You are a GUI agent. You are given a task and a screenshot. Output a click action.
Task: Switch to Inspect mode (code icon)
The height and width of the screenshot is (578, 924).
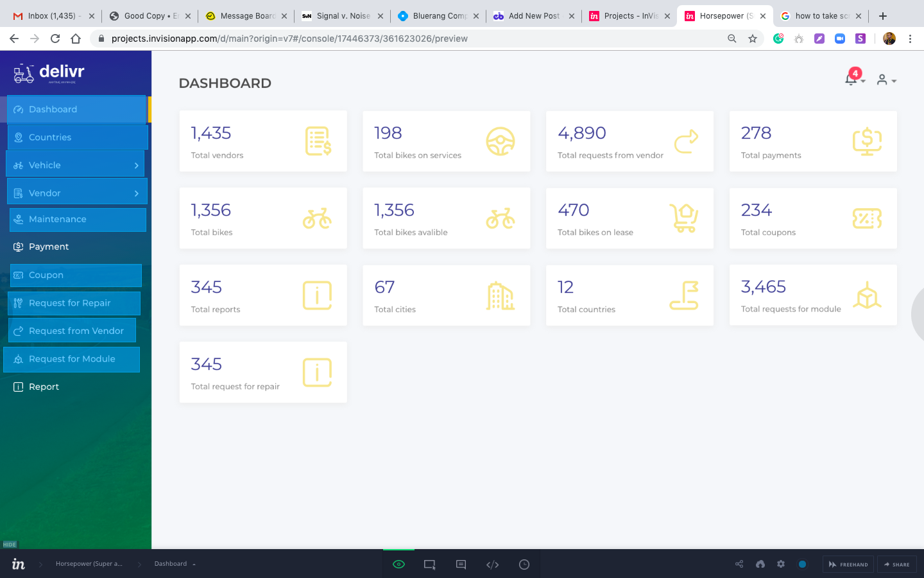pyautogui.click(x=492, y=564)
